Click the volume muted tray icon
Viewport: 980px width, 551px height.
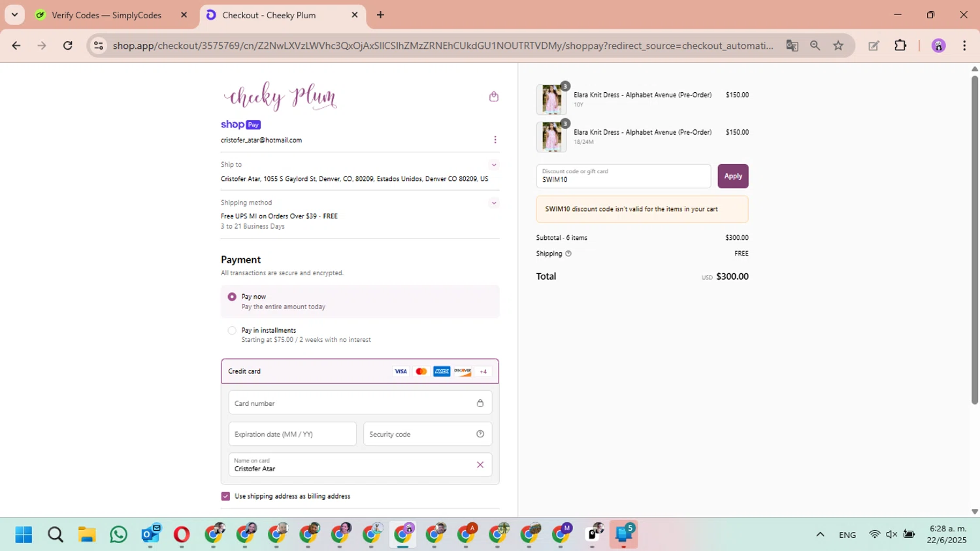(892, 535)
